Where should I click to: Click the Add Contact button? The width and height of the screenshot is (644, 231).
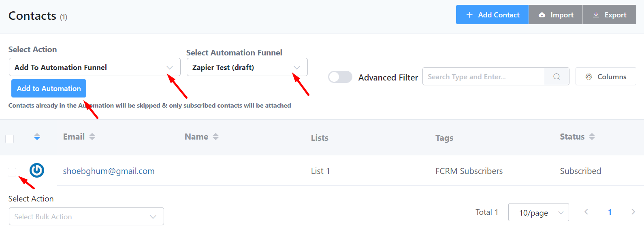tap(492, 15)
